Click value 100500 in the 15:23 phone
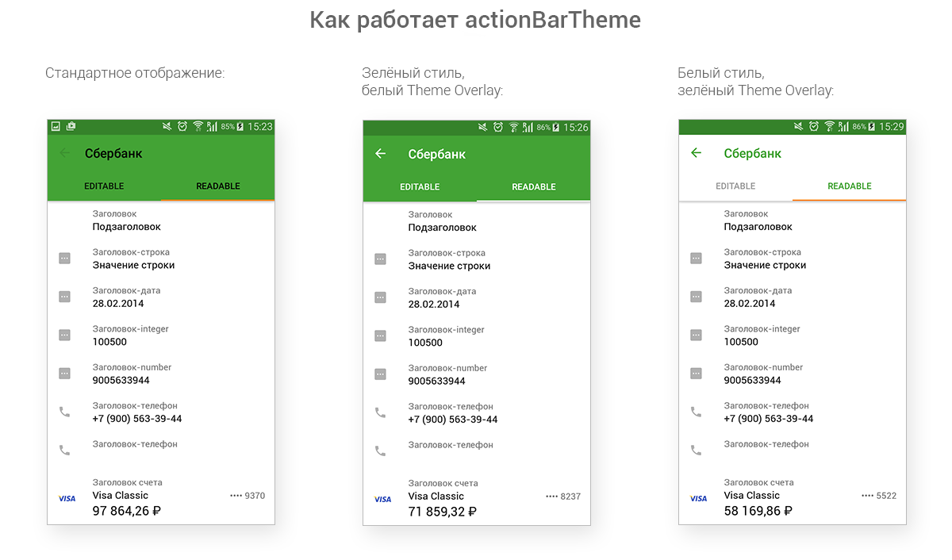The width and height of the screenshot is (952, 560). pos(109,342)
